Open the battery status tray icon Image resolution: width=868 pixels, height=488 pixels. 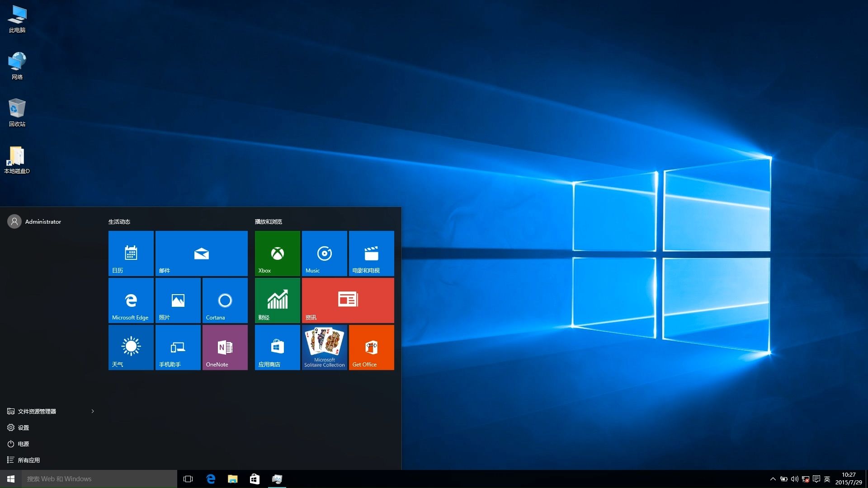784,479
